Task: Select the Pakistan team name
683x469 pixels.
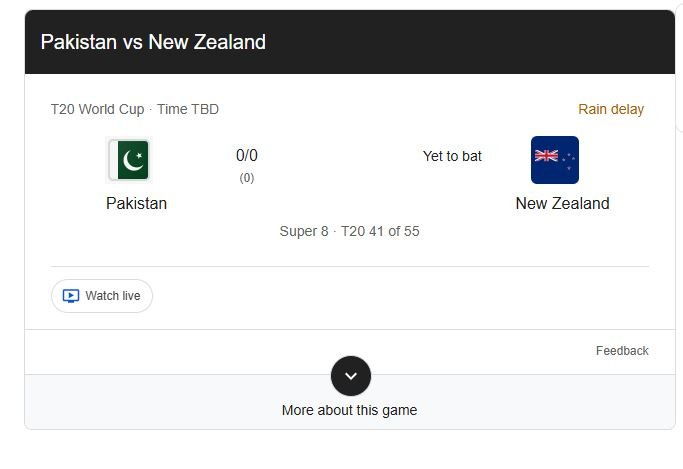Action: click(136, 203)
